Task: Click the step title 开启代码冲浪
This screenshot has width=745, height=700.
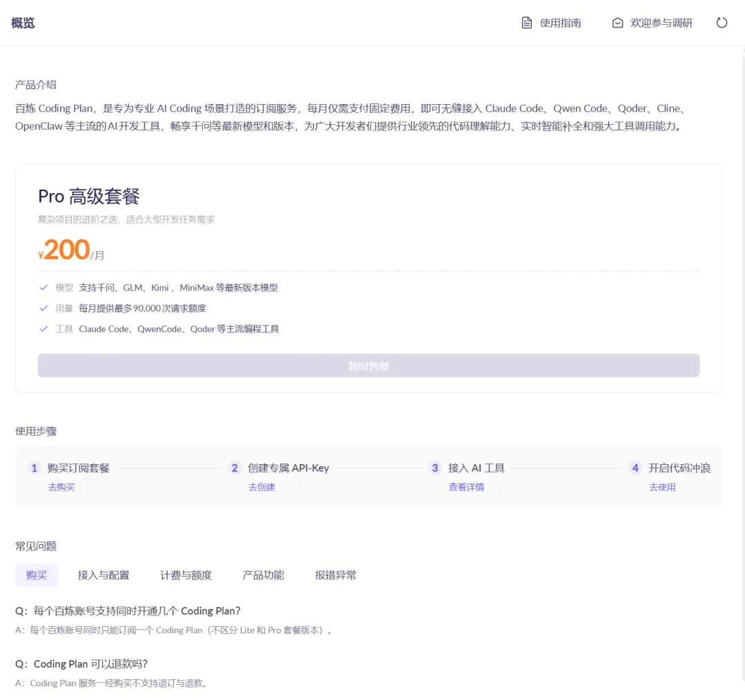Action: tap(679, 468)
